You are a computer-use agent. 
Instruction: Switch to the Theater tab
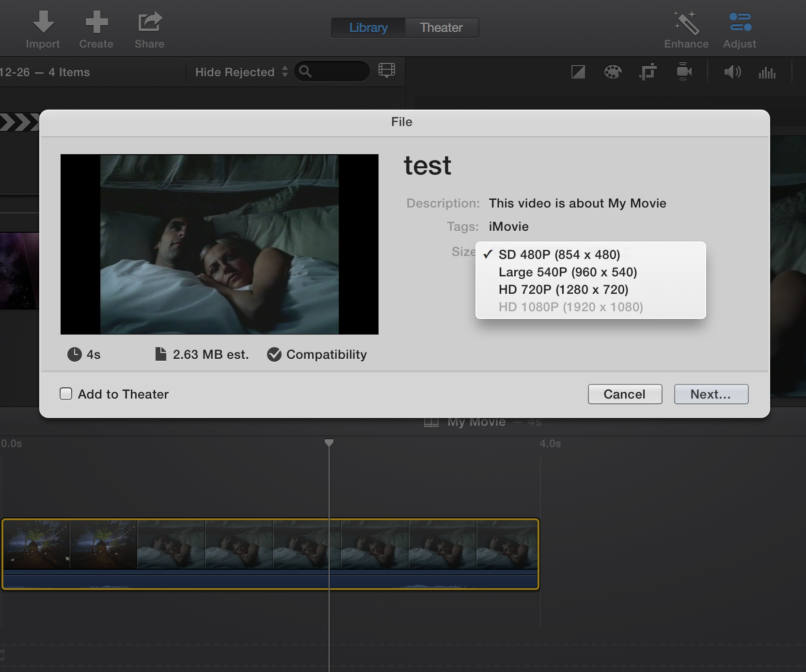coord(441,28)
